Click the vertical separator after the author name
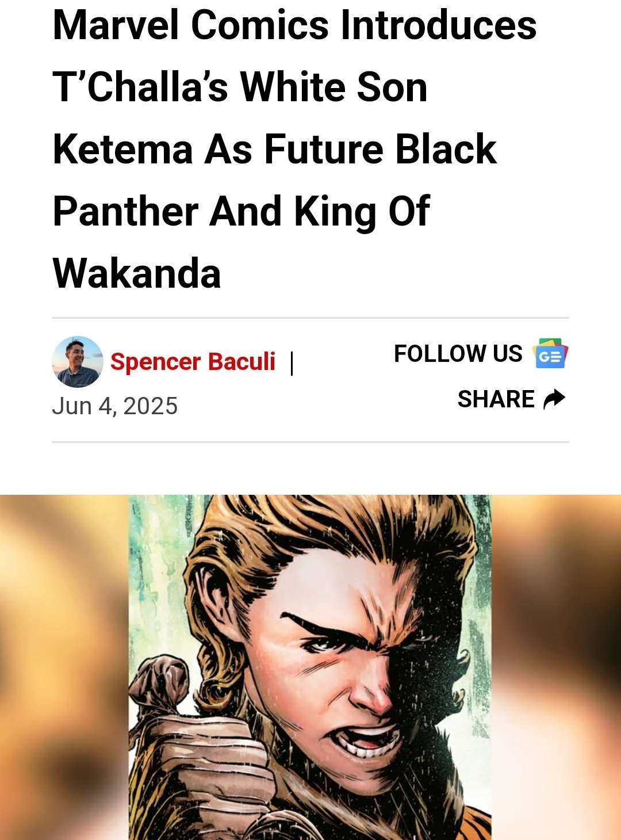This screenshot has height=840, width=621. [292, 363]
